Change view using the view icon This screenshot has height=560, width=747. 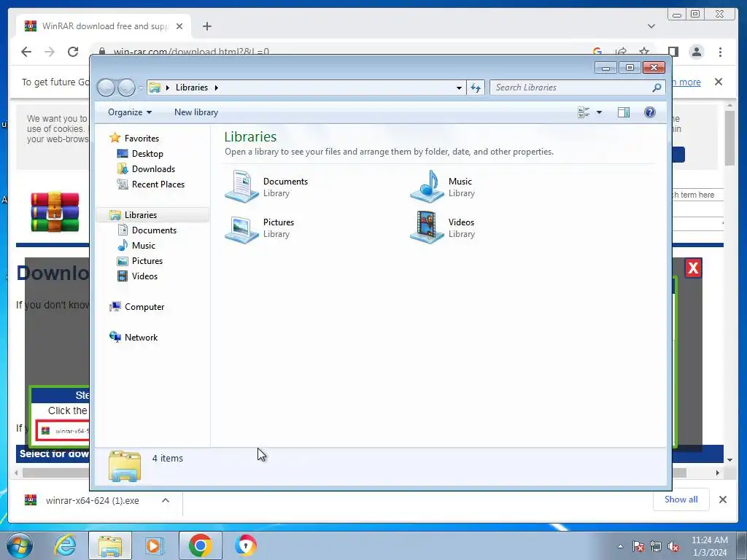[584, 112]
